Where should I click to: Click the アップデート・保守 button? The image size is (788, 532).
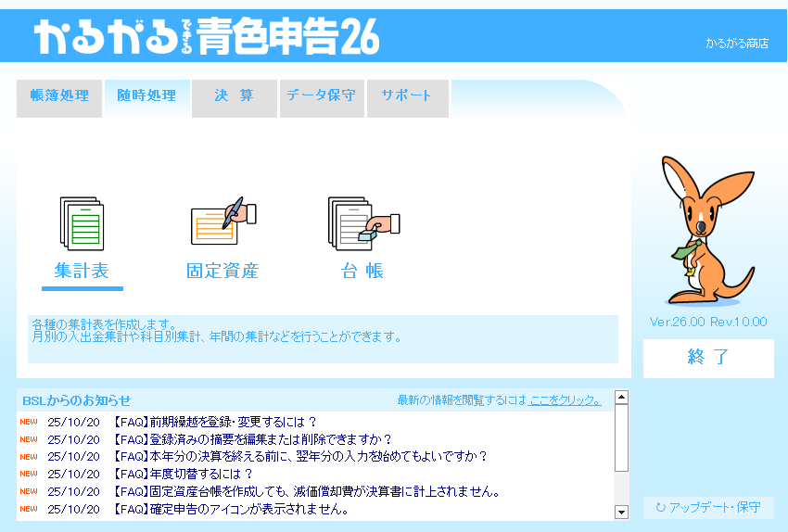[x=708, y=508]
